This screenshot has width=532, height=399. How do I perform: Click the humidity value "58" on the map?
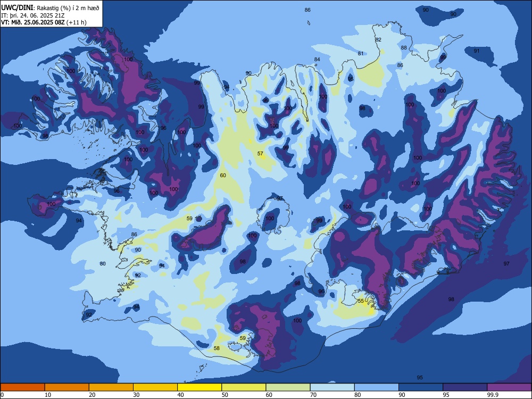pyautogui.click(x=217, y=348)
